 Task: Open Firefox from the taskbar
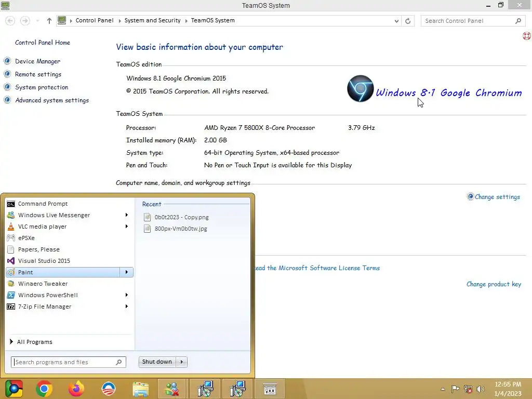(76, 389)
